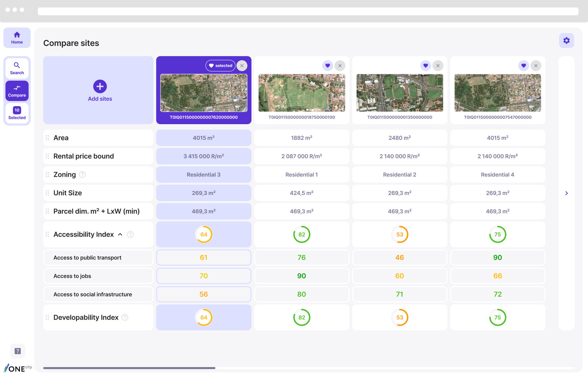The height and width of the screenshot is (380, 588).
Task: Collapse the Accessibility Index row
Action: click(x=120, y=234)
